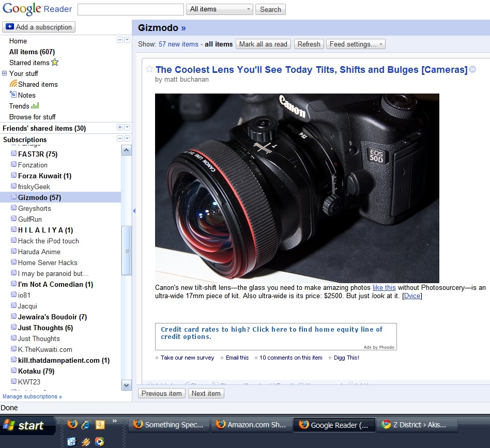Open article via arrow icon after title

[x=472, y=70]
